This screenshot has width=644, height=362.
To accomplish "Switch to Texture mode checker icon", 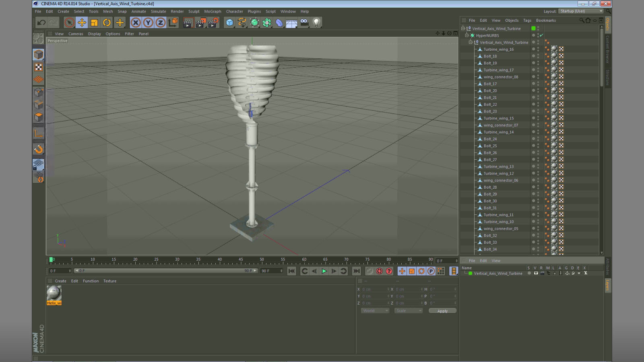I will 39,67.
